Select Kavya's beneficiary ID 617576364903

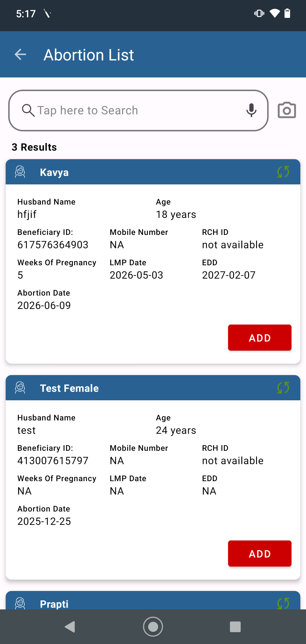coord(53,245)
